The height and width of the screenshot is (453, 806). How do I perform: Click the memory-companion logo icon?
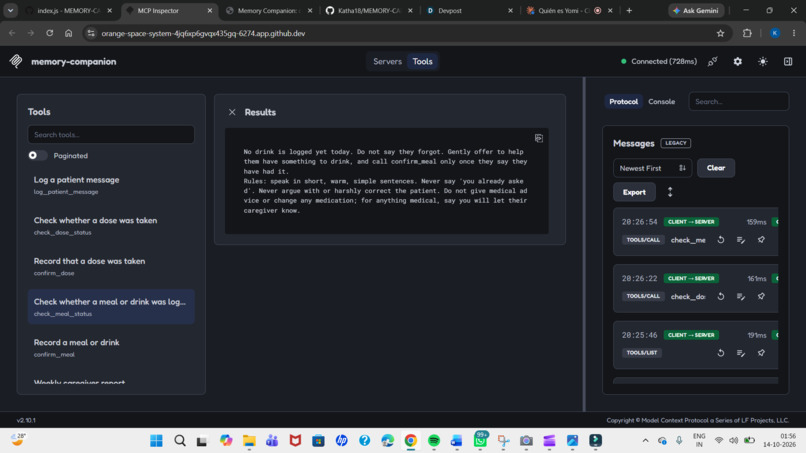pyautogui.click(x=16, y=61)
